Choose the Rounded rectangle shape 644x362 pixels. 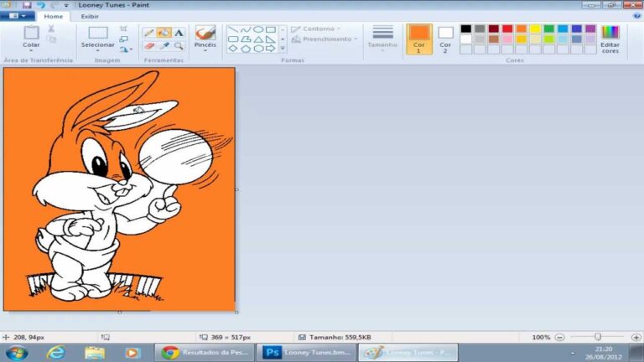[x=233, y=39]
